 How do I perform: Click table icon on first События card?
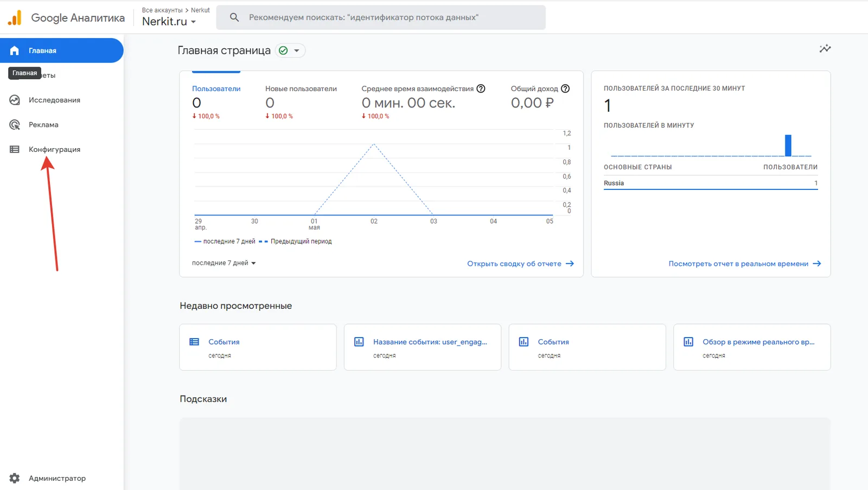(x=194, y=342)
